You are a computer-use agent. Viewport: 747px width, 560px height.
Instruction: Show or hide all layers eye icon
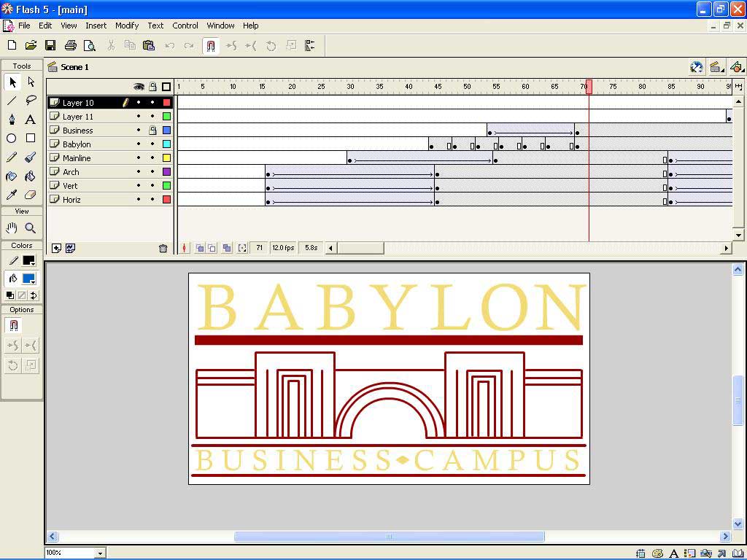point(139,87)
